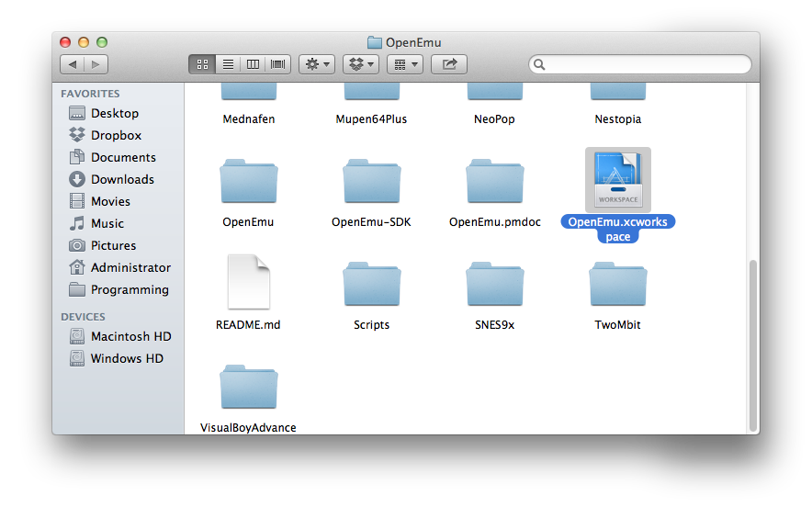Open the item arrangement dropdown
Image resolution: width=812 pixels, height=507 pixels.
tap(405, 64)
